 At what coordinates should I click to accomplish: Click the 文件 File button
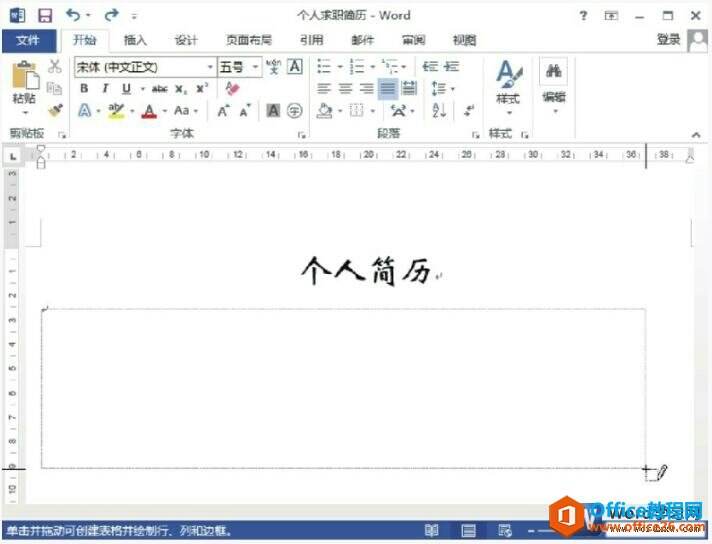pos(28,40)
